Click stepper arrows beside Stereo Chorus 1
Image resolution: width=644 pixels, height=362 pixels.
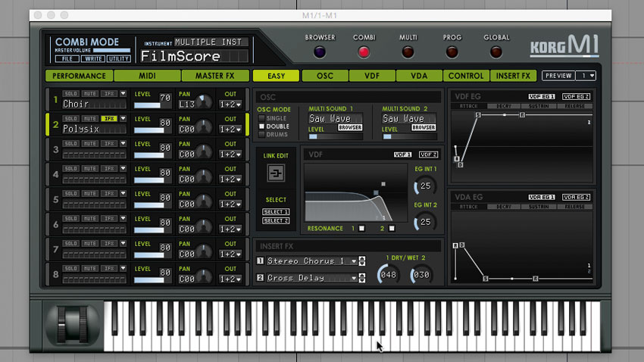coord(362,261)
